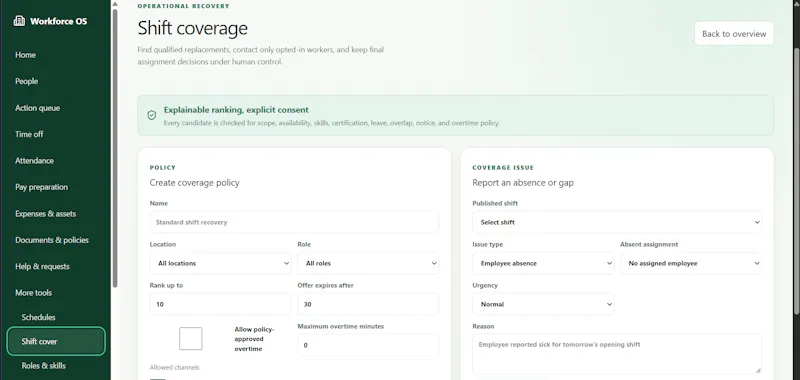Click 'Create coverage policy' text

coord(194,183)
